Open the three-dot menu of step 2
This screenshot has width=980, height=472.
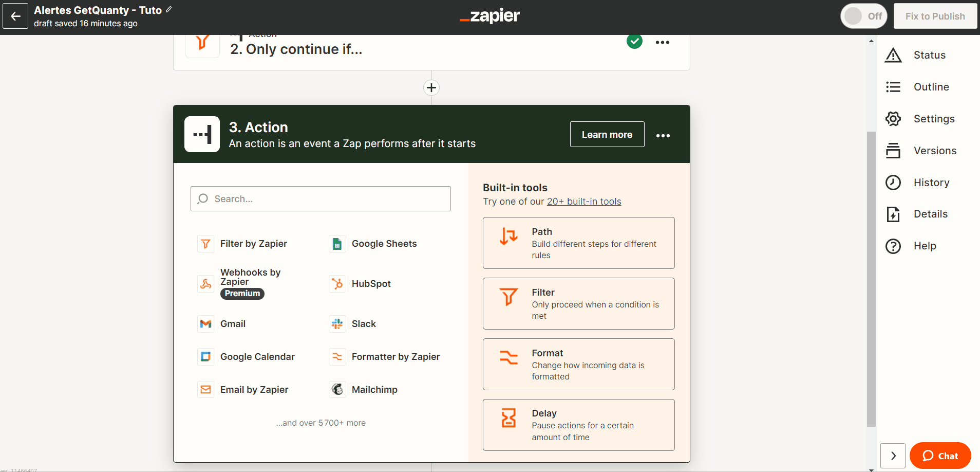click(663, 42)
